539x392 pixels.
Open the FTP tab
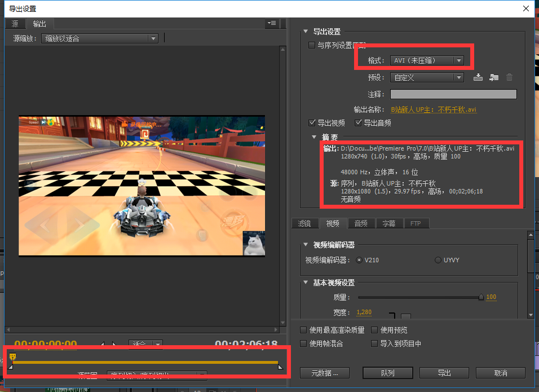click(x=416, y=223)
